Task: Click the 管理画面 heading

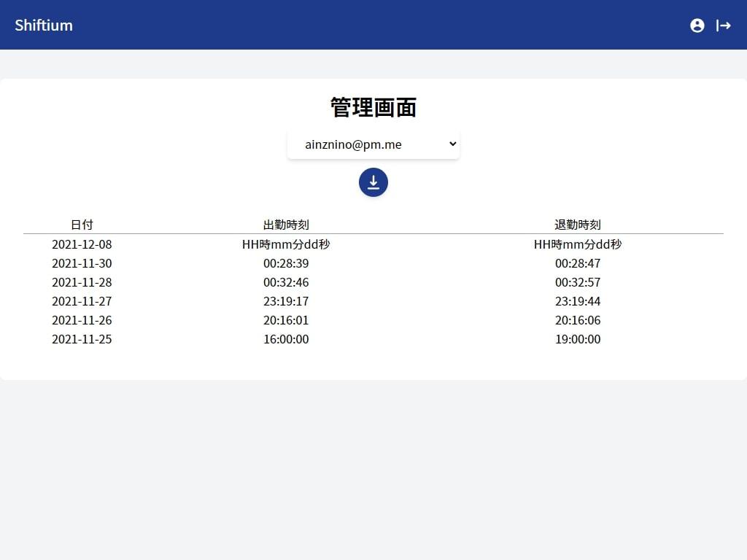Action: (x=373, y=107)
